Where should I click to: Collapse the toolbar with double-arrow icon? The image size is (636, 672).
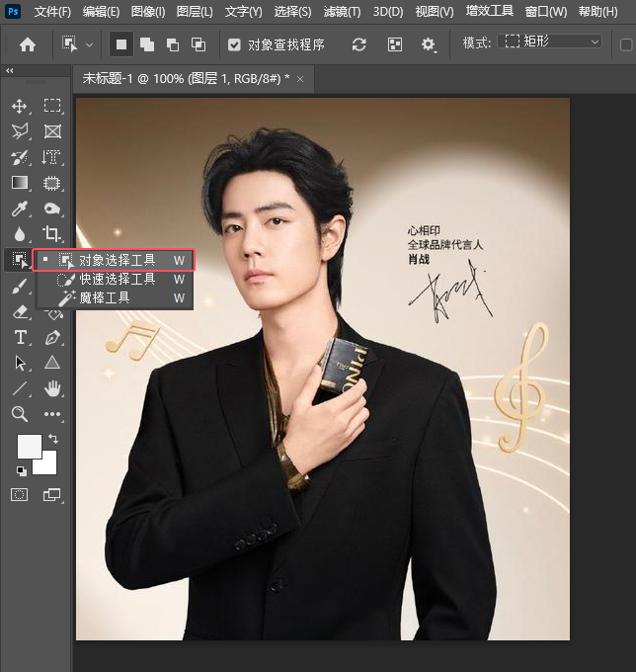pos(10,70)
